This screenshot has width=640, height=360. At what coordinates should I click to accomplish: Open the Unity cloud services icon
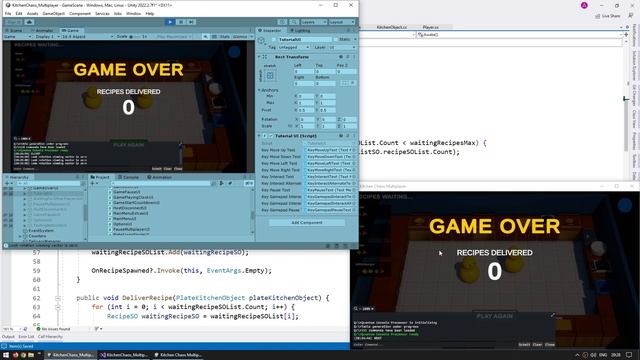29,22
